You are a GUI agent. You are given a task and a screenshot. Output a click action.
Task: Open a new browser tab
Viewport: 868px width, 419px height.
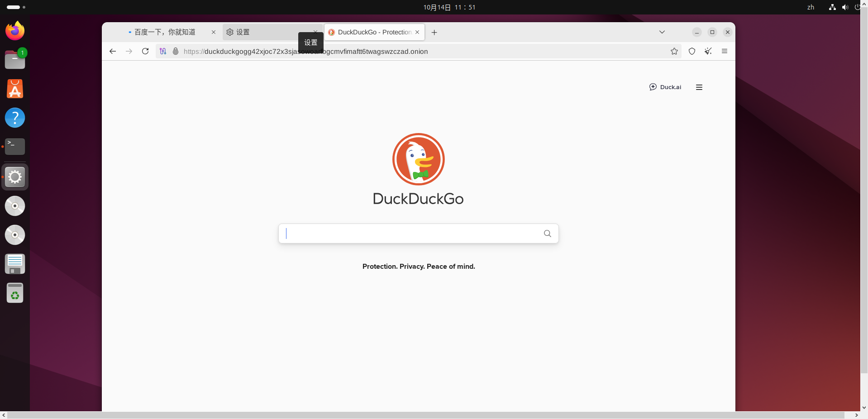434,32
